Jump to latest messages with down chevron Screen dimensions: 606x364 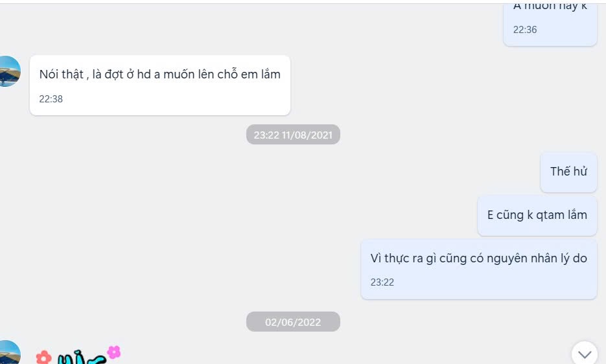pyautogui.click(x=585, y=353)
